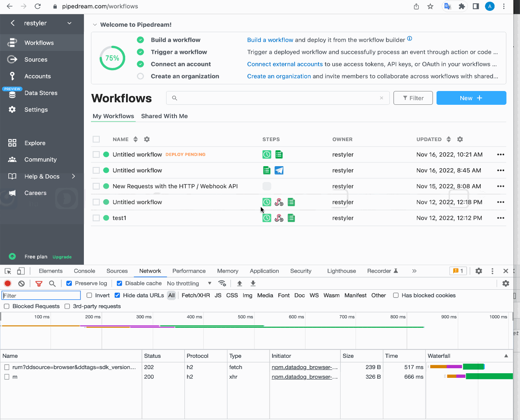Open the browser extensions puzzle icon
The image size is (520, 420).
coord(462,6)
